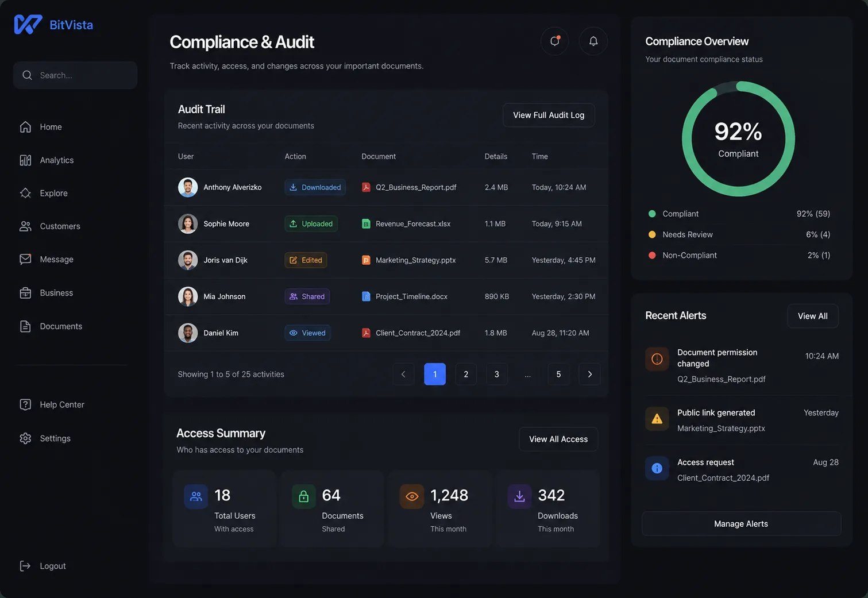Image resolution: width=868 pixels, height=598 pixels.
Task: Click the blue info icon for access request
Action: (x=657, y=468)
